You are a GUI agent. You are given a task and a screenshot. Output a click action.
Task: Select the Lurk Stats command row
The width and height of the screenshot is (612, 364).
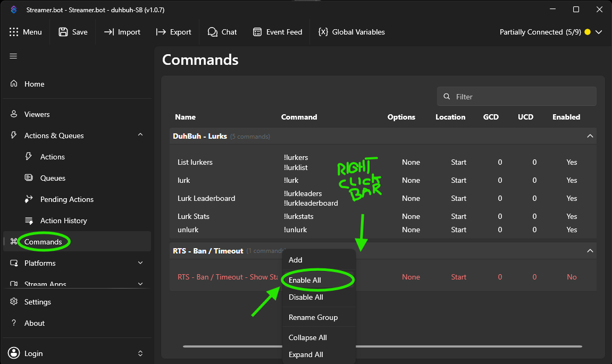(383, 216)
